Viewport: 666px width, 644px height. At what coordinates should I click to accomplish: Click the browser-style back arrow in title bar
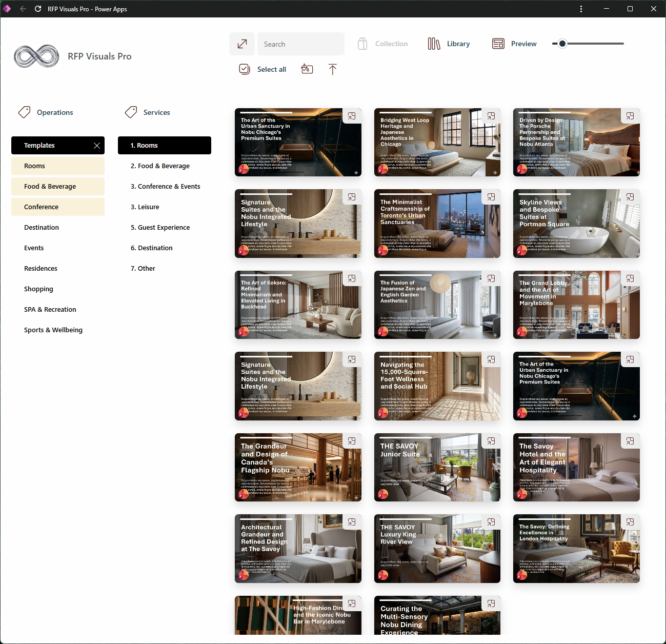pos(23,9)
